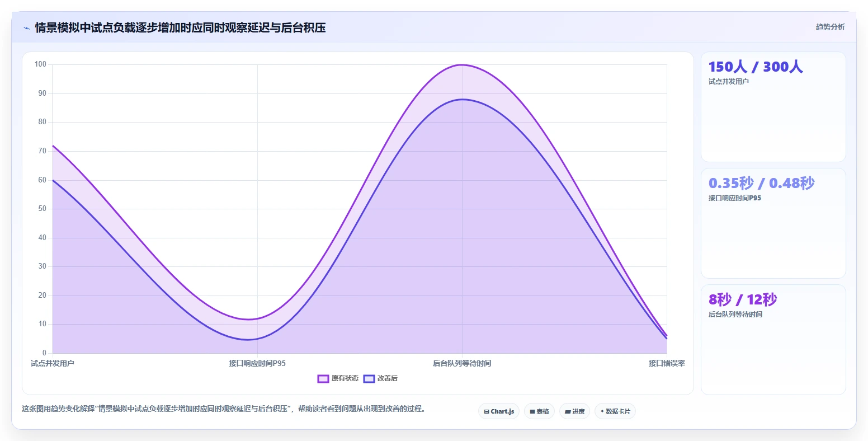Click the icon inside the 数据卡片 tag

[602, 411]
